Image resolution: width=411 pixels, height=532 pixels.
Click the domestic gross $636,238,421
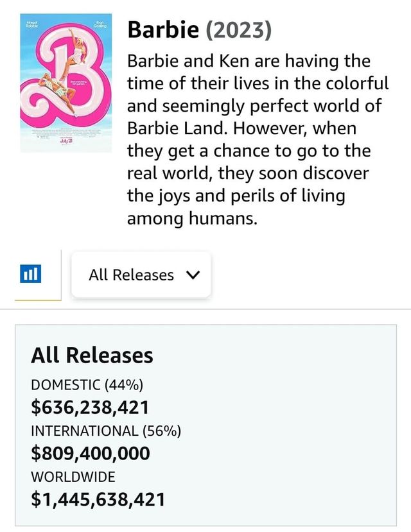tap(90, 407)
